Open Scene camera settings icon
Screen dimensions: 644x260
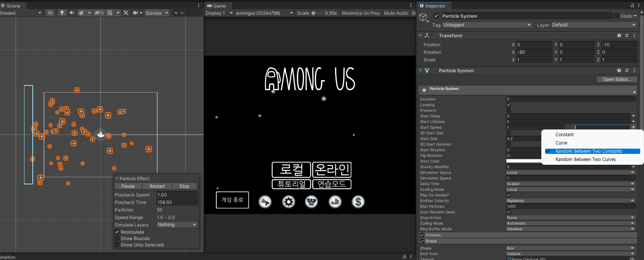pyautogui.click(x=135, y=13)
